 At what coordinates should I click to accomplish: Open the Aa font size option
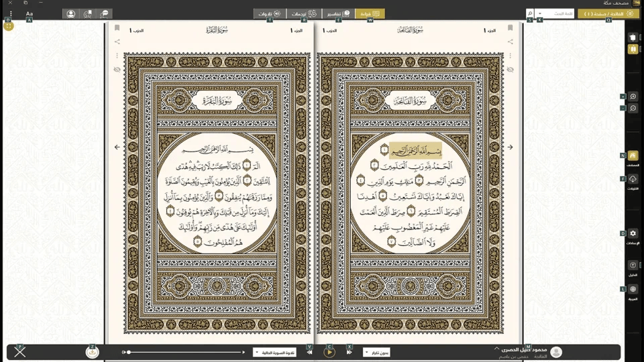tap(30, 13)
